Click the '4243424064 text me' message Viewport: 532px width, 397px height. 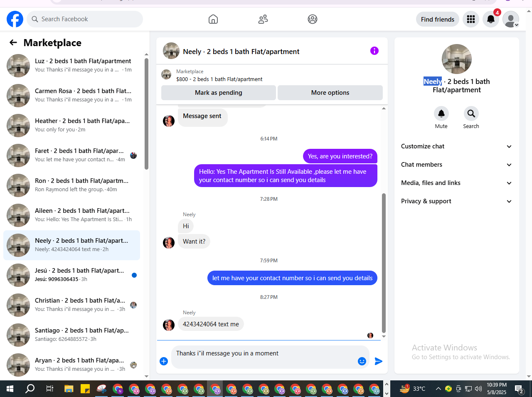click(x=211, y=324)
